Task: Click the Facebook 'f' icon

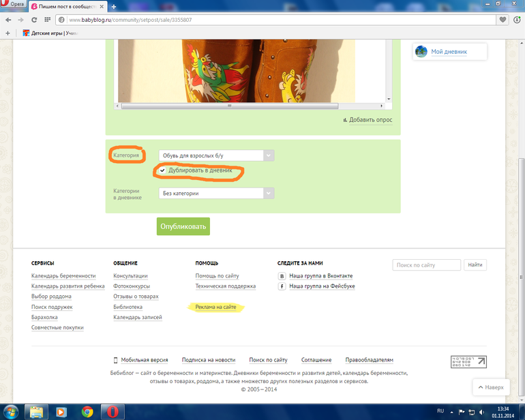Action: click(x=282, y=286)
